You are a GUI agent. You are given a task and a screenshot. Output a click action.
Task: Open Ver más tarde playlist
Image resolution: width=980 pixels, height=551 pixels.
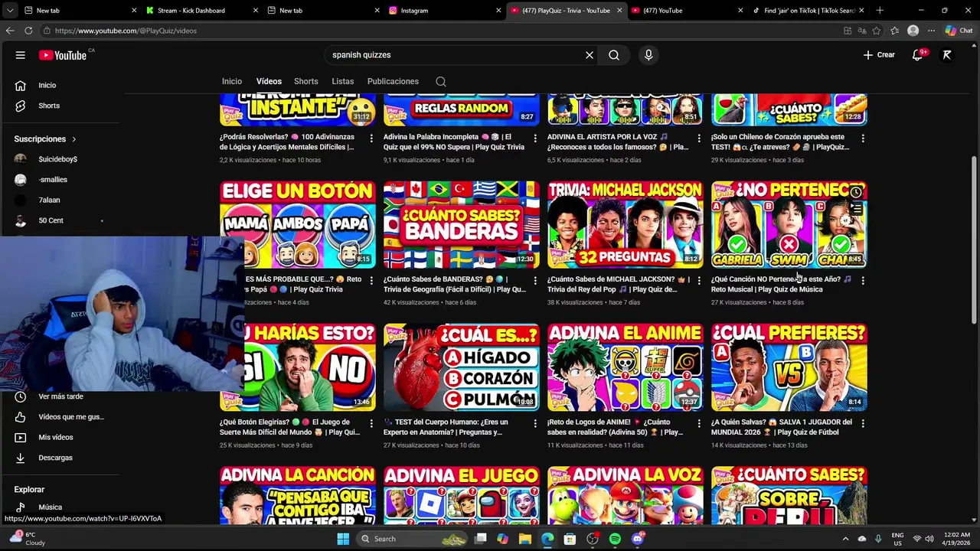point(62,396)
